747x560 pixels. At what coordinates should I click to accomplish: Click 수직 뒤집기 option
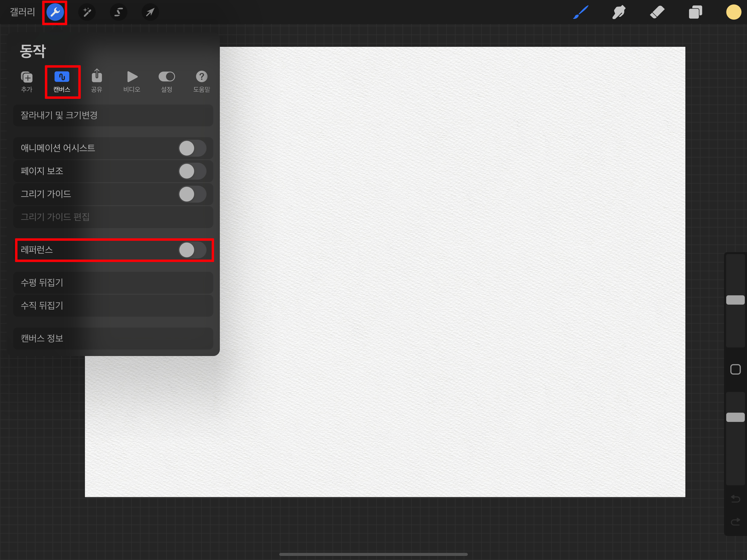[x=113, y=306]
